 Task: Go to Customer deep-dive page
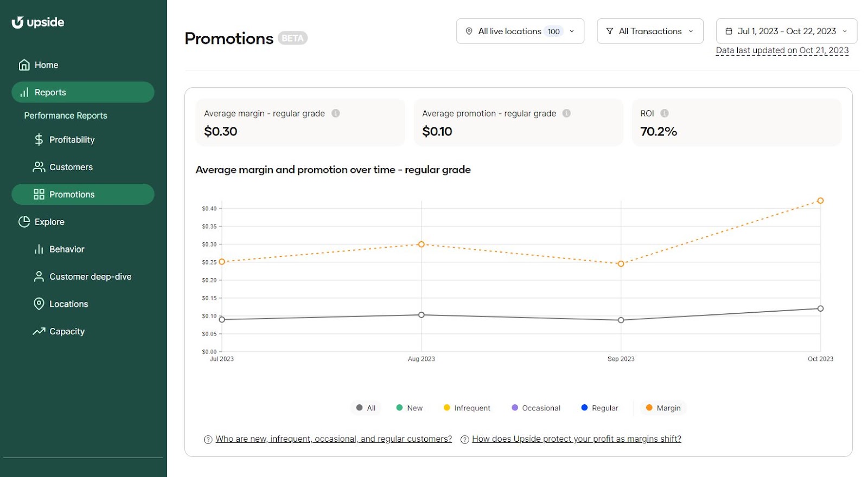point(90,276)
